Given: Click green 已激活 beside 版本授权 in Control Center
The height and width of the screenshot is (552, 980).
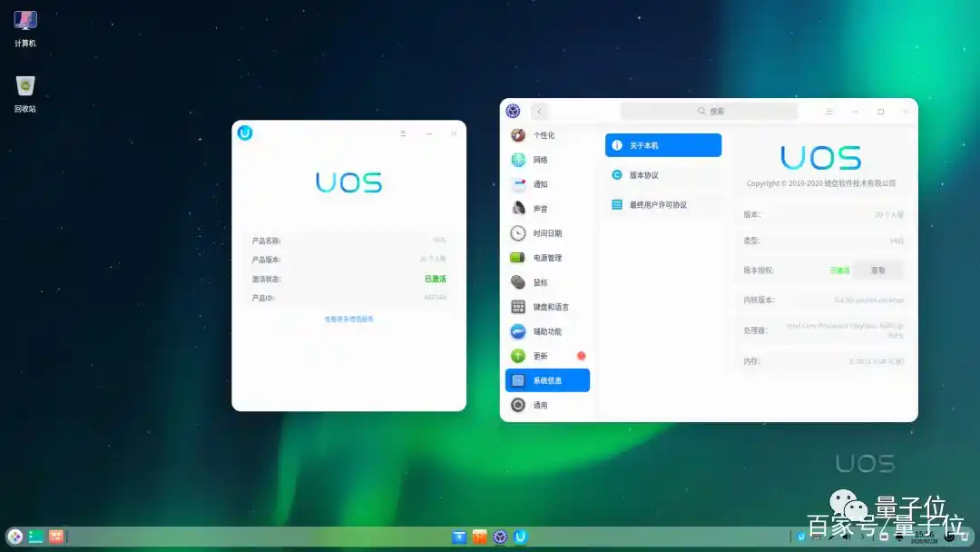Looking at the screenshot, I should point(839,270).
